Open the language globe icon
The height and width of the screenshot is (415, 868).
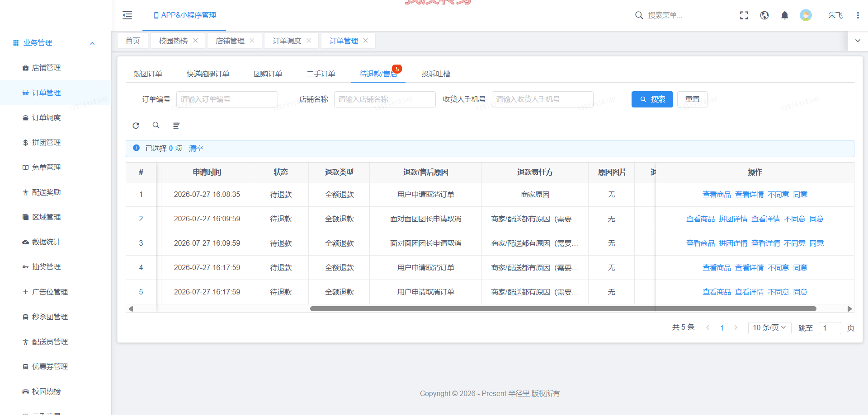[x=764, y=15]
